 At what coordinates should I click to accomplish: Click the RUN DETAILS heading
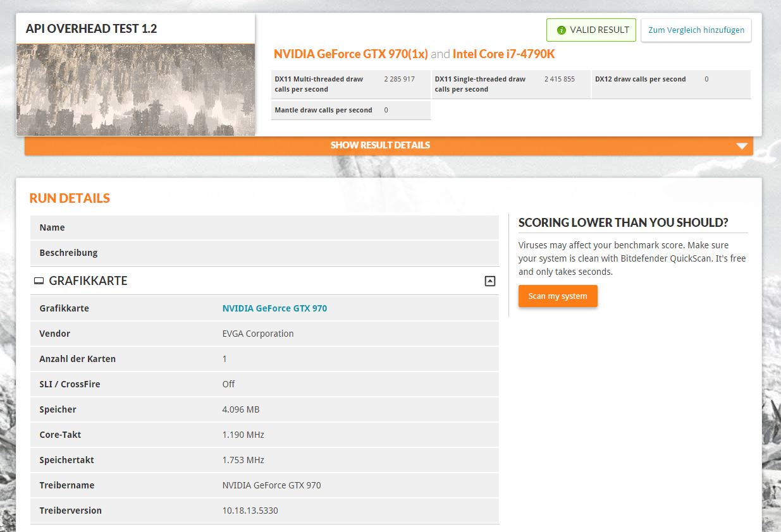[70, 198]
